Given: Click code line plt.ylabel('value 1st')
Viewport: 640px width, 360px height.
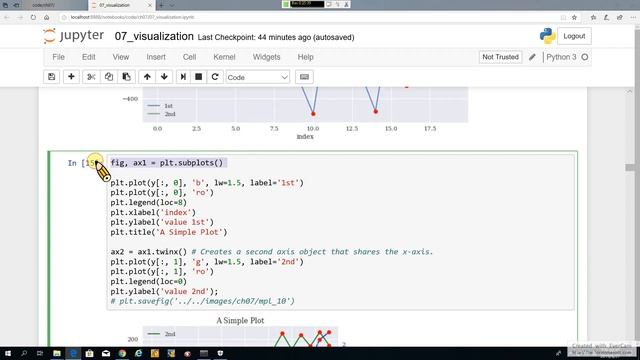Looking at the screenshot, I should pos(162,222).
